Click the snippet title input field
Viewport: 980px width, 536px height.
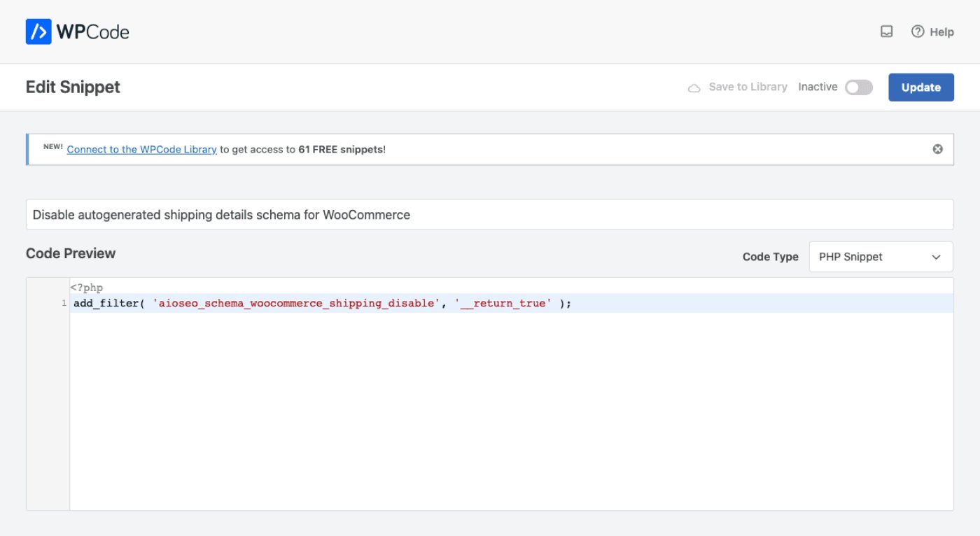pyautogui.click(x=490, y=215)
